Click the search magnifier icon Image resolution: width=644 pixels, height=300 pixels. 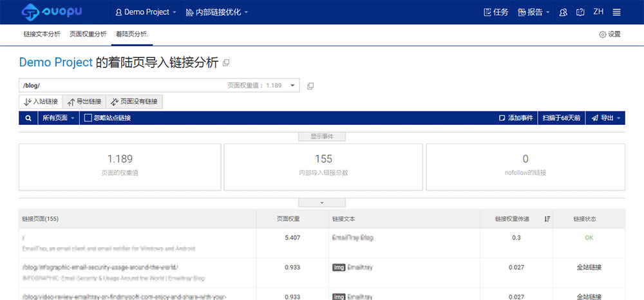(28, 118)
